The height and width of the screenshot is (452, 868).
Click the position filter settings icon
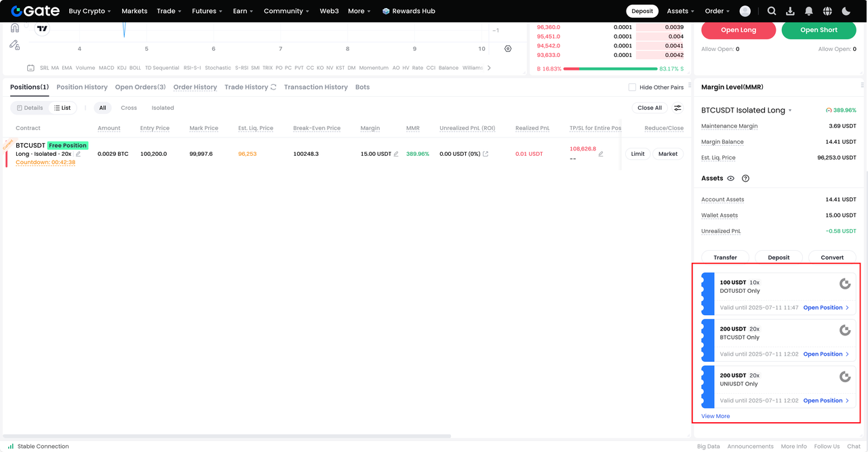[x=677, y=108]
